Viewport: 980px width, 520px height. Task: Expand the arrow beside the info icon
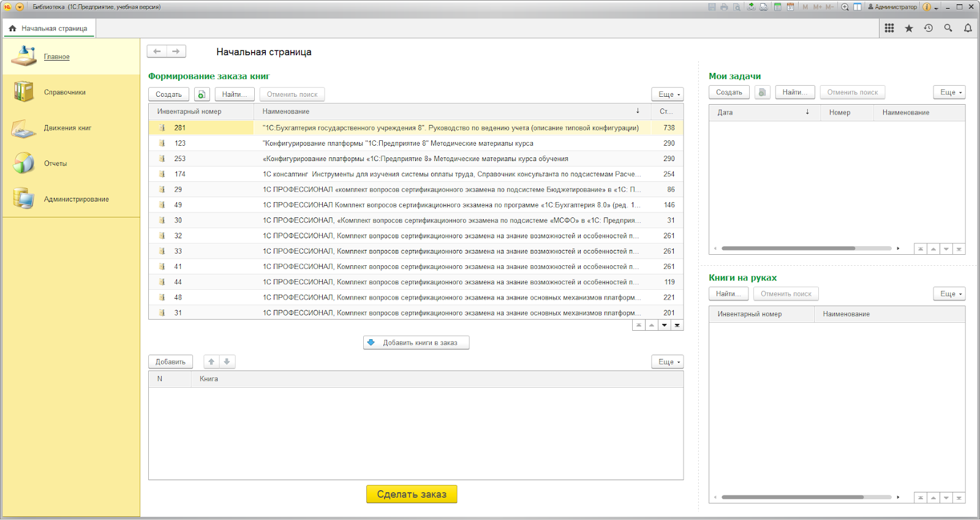click(x=936, y=7)
